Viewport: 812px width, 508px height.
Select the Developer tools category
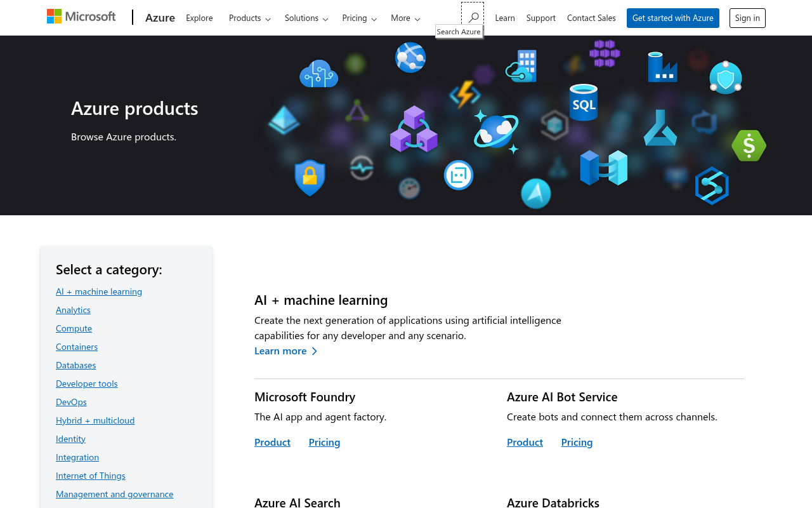[x=87, y=384]
